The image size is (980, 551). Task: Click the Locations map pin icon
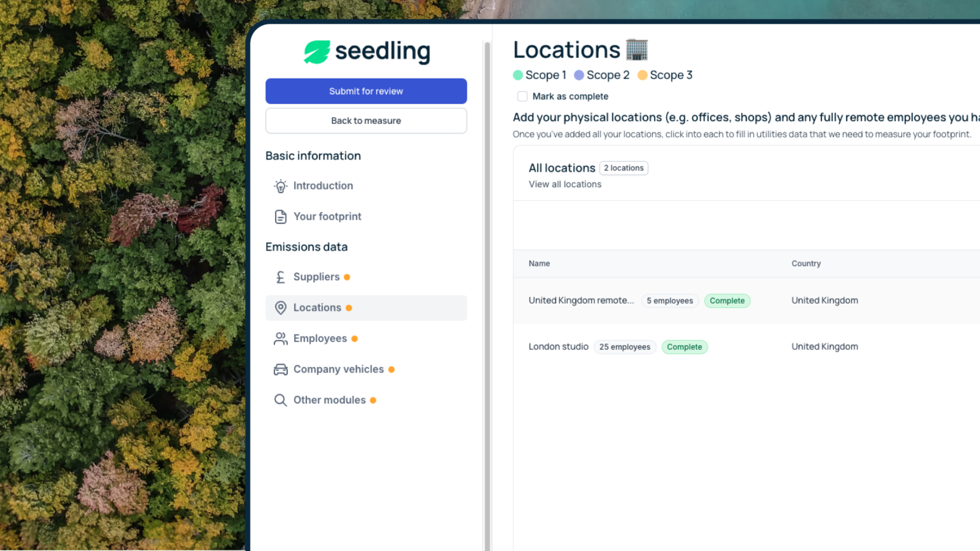click(280, 308)
